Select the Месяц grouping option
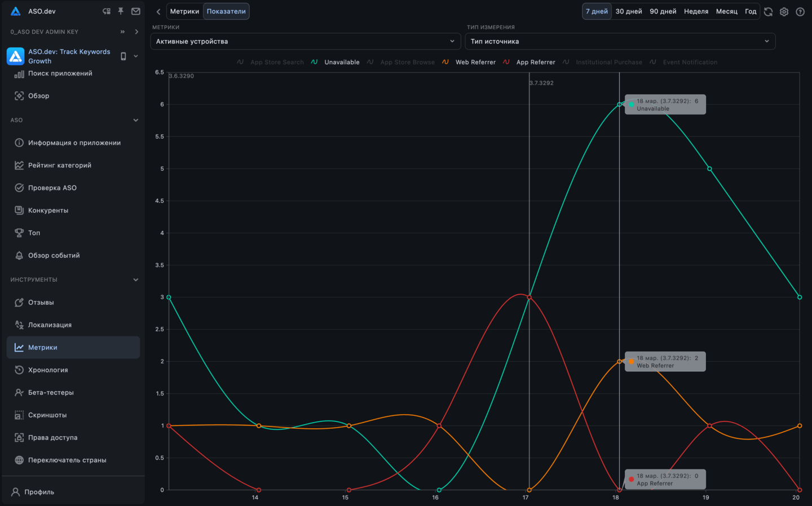Screen dimensions: 812x506 coord(726,11)
